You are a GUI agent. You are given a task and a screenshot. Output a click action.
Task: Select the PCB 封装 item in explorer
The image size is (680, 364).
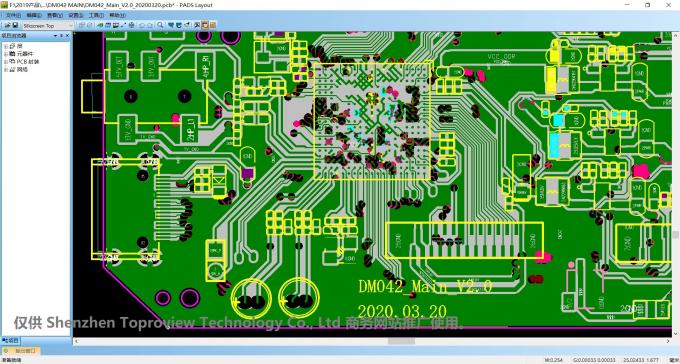(28, 62)
